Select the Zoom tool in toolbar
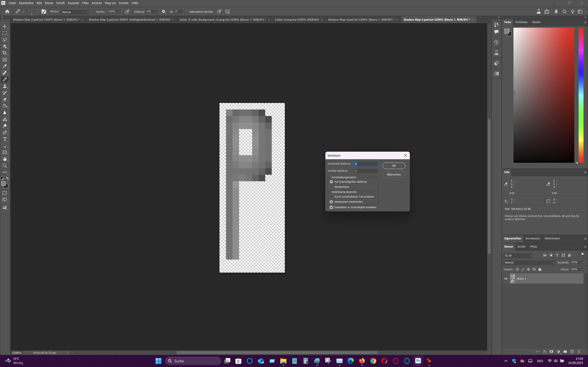This screenshot has height=367, width=588. pyautogui.click(x=5, y=166)
